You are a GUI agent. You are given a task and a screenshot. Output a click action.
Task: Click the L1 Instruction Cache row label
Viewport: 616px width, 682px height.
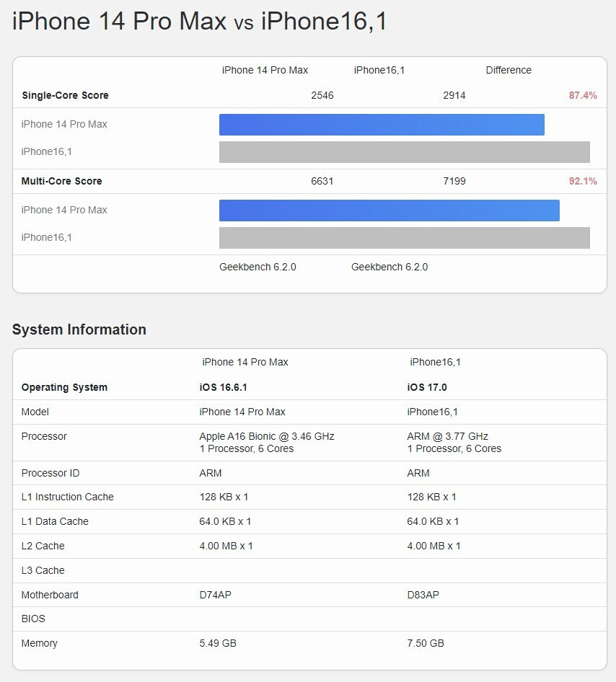[x=67, y=497]
